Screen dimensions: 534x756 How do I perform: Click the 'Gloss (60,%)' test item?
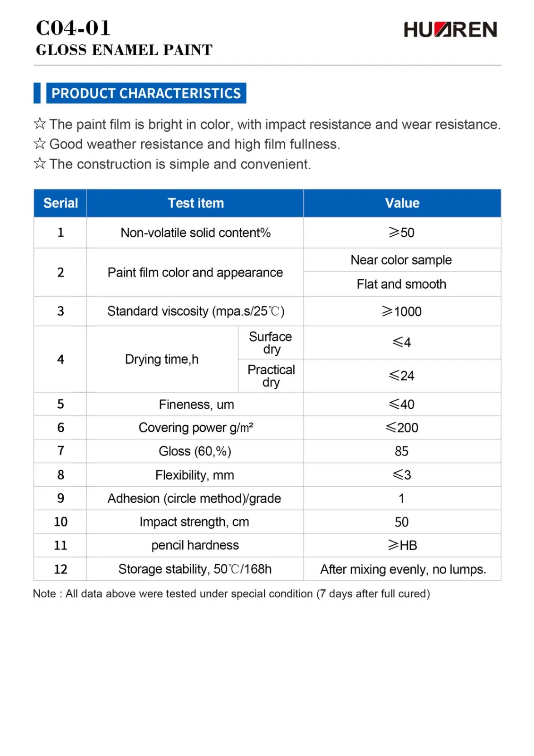[x=195, y=451]
